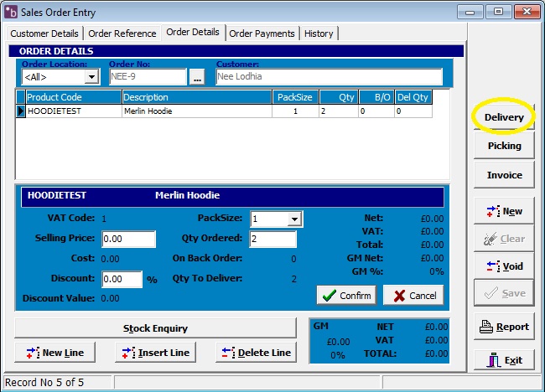The height and width of the screenshot is (392, 545).
Task: Select the Order Details tab
Action: (x=193, y=33)
